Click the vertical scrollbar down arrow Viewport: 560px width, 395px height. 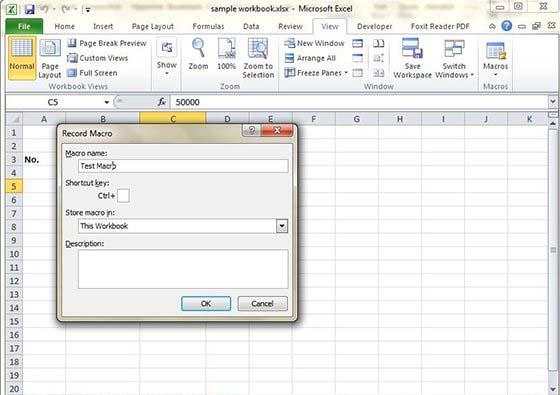tap(553, 389)
